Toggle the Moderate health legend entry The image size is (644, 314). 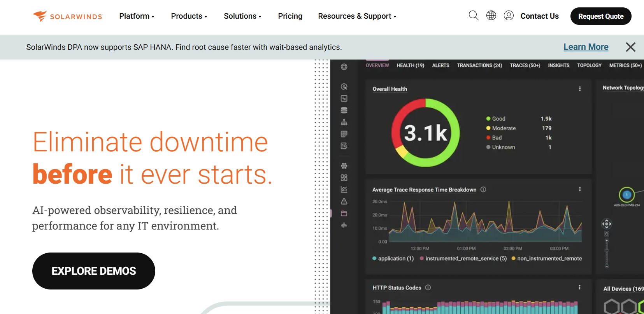click(x=501, y=128)
